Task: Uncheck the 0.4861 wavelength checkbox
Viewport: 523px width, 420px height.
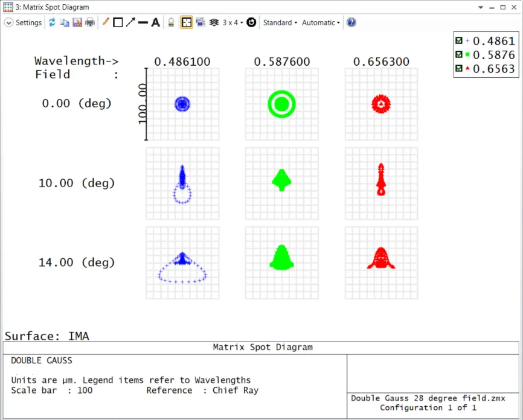Action: pos(459,41)
